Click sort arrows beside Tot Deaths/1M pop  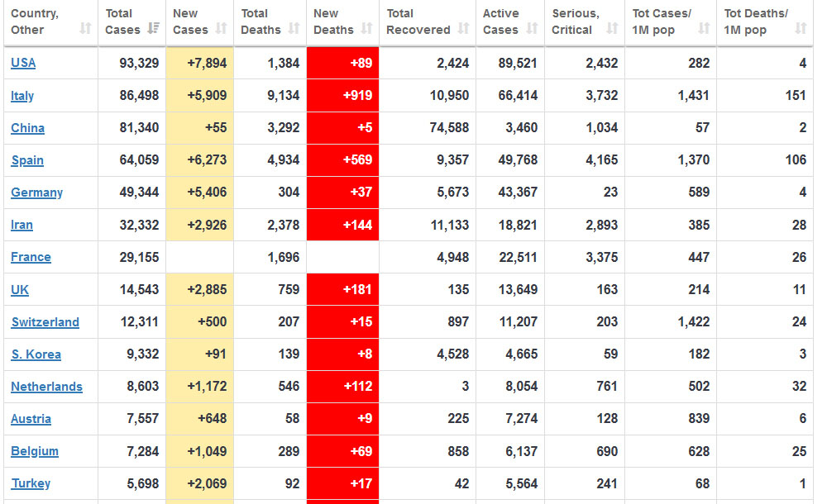pyautogui.click(x=801, y=30)
